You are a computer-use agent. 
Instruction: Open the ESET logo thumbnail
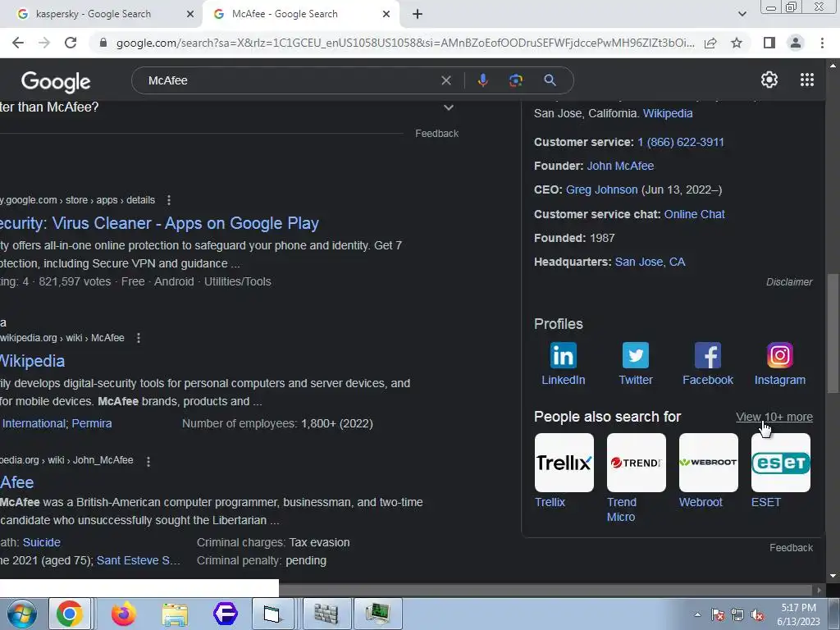pyautogui.click(x=781, y=463)
